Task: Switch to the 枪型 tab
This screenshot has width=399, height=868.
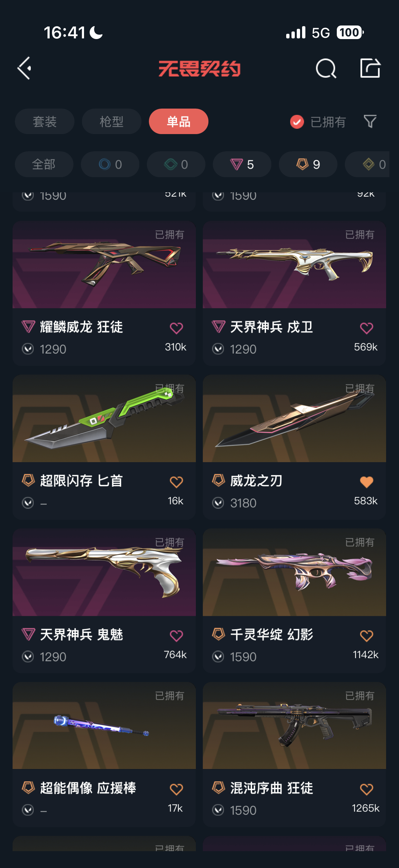Action: pos(111,121)
